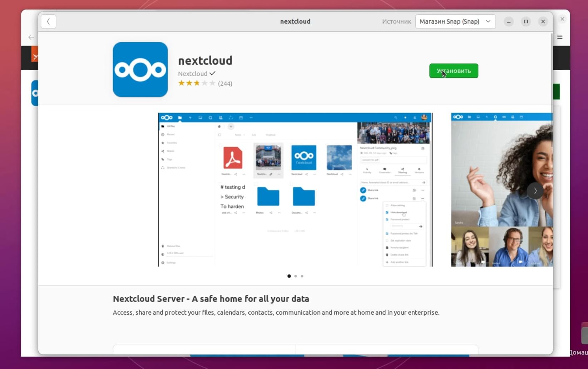
Task: Click the back arrow in the background window
Action: point(31,37)
